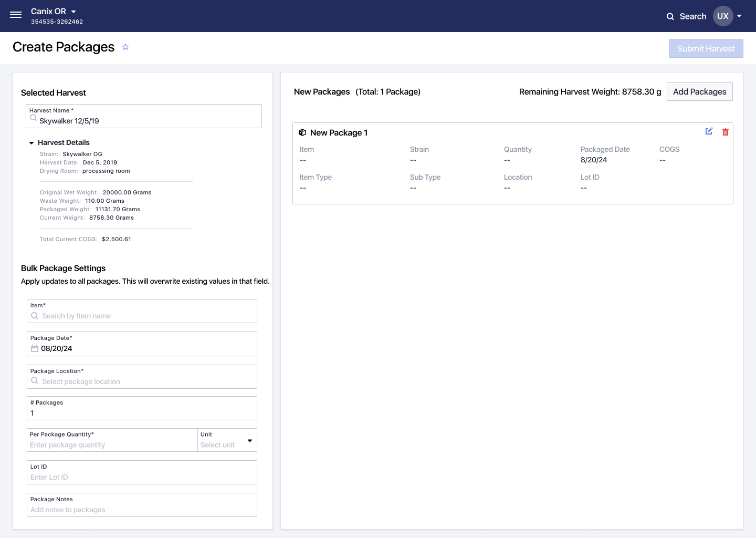This screenshot has width=756, height=538.
Task: Click the box icon beside New Package 1
Action: point(302,132)
